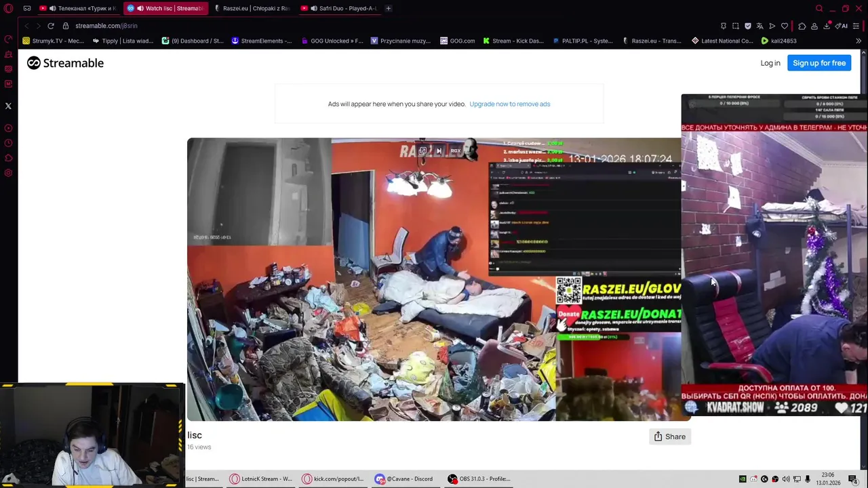Open Tipply Lista wiadomości bookmark
The width and height of the screenshot is (868, 488).
(x=123, y=41)
